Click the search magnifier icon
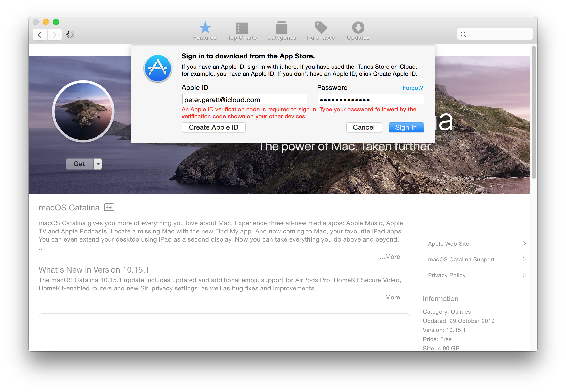The height and width of the screenshot is (392, 566). pos(464,34)
